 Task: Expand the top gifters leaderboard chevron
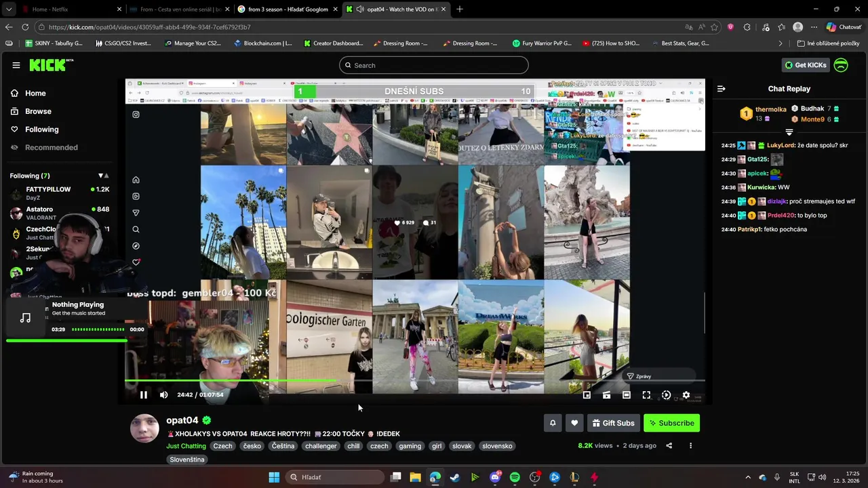coord(789,131)
